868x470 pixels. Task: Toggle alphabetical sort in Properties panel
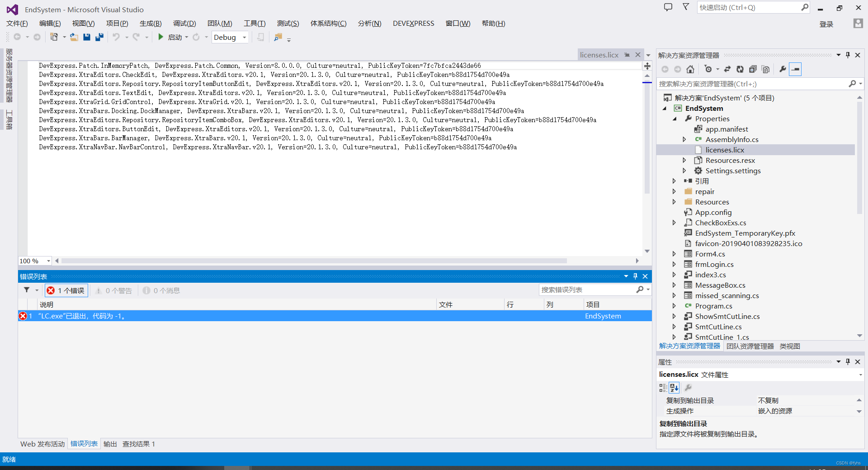[x=674, y=388]
